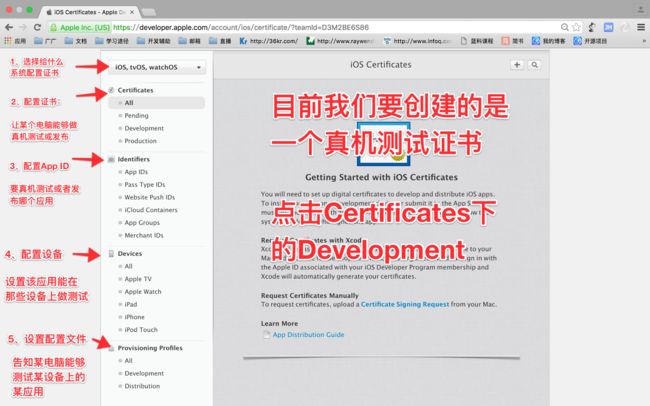This screenshot has width=650, height=406.
Task: Select Production under Certificates
Action: tap(141, 141)
